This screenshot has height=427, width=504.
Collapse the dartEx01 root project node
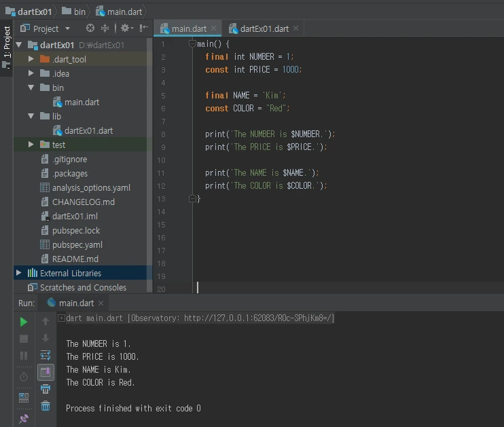(19, 45)
